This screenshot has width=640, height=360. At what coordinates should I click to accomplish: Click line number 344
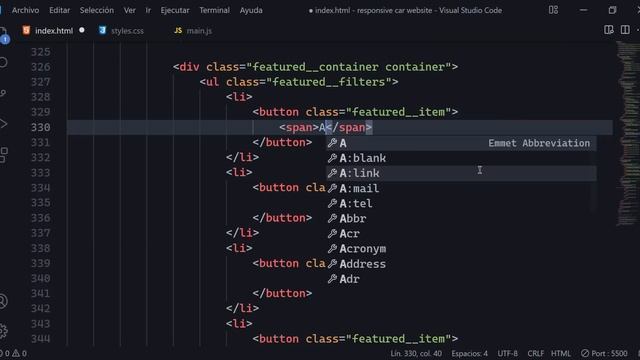pyautogui.click(x=40, y=339)
